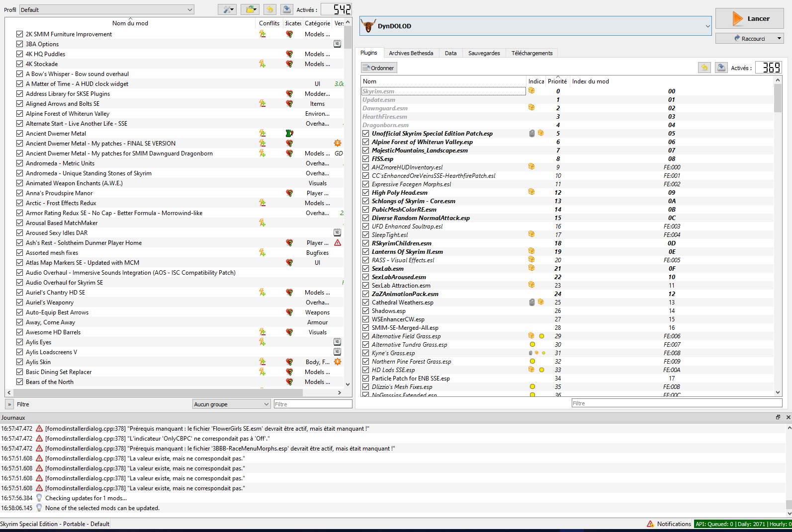792x532 pixels.
Task: Open the Raccourci dropdown menu
Action: click(750, 38)
